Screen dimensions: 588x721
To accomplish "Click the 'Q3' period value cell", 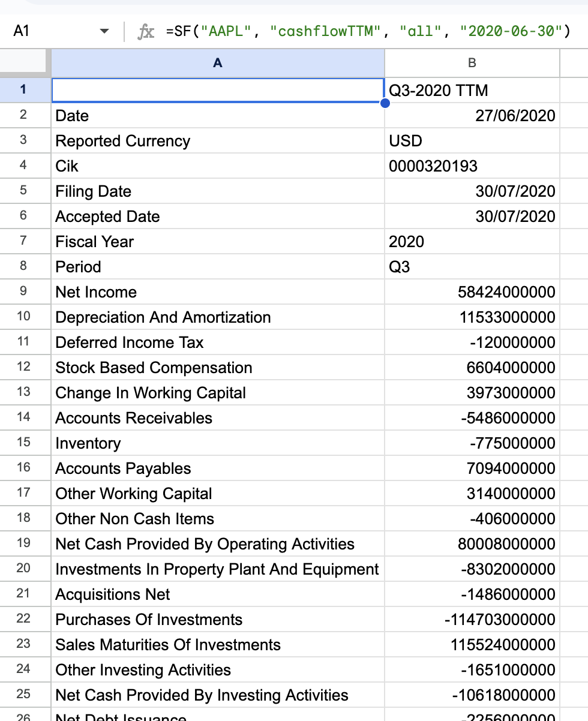I will pyautogui.click(x=472, y=266).
